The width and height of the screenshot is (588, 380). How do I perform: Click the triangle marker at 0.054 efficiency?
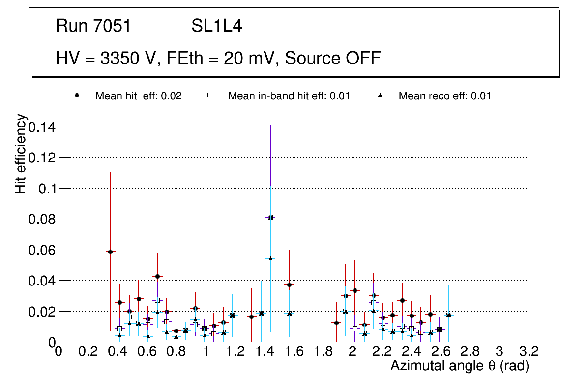pos(270,258)
